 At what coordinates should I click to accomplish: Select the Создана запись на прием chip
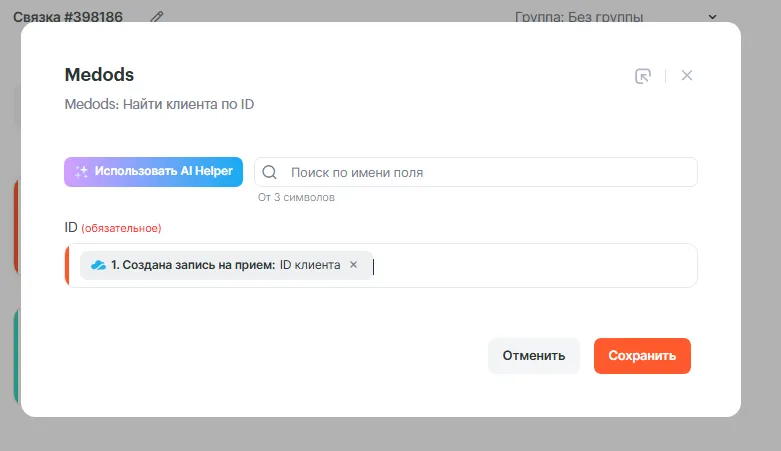[215, 265]
